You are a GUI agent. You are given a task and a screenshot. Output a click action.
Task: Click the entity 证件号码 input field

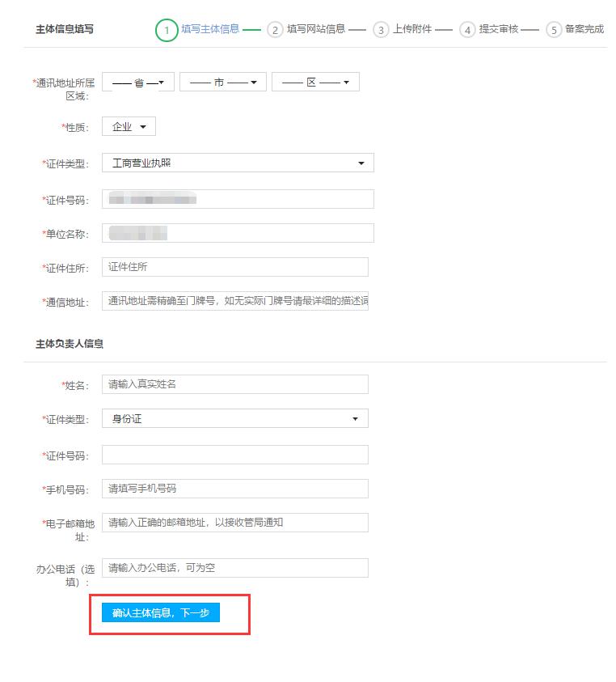point(238,199)
